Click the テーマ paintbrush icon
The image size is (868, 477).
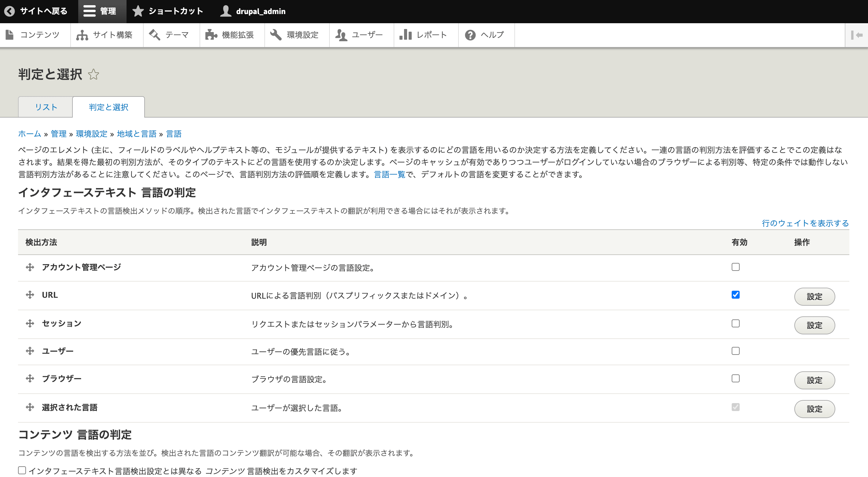coord(155,35)
